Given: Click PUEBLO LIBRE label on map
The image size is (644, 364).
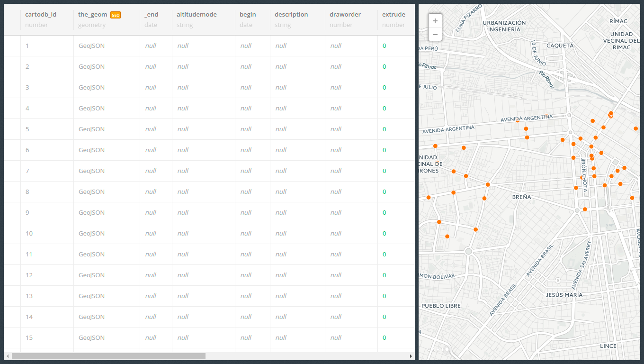Looking at the screenshot, I should pyautogui.click(x=441, y=306).
